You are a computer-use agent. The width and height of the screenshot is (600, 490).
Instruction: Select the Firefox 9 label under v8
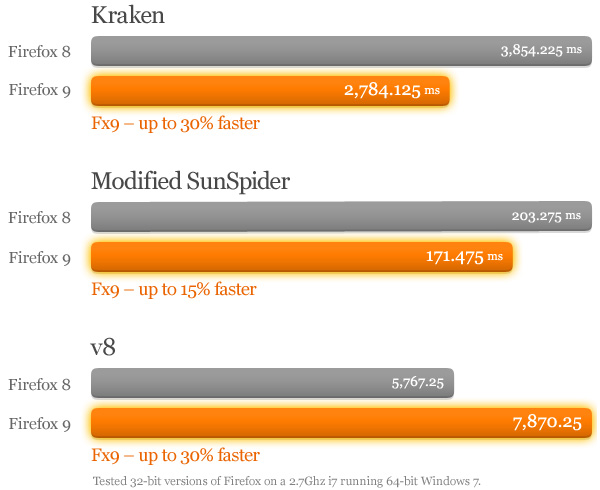click(39, 423)
